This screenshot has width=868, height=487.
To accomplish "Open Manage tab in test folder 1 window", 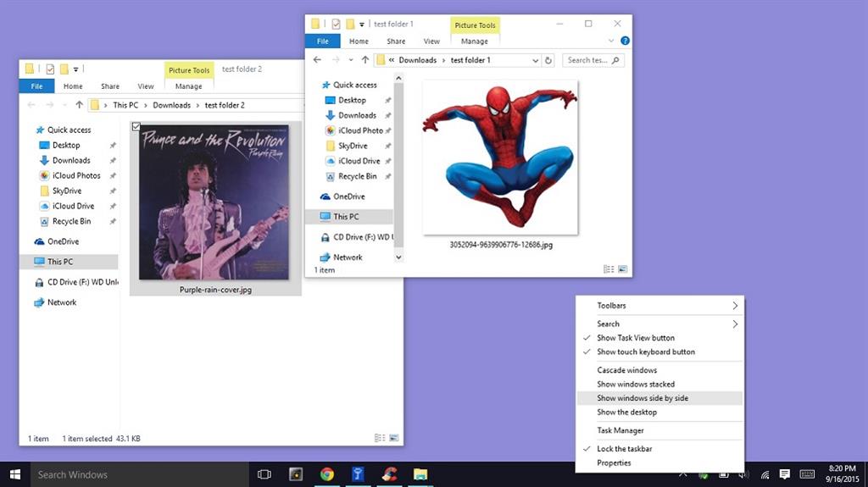I will (x=475, y=41).
